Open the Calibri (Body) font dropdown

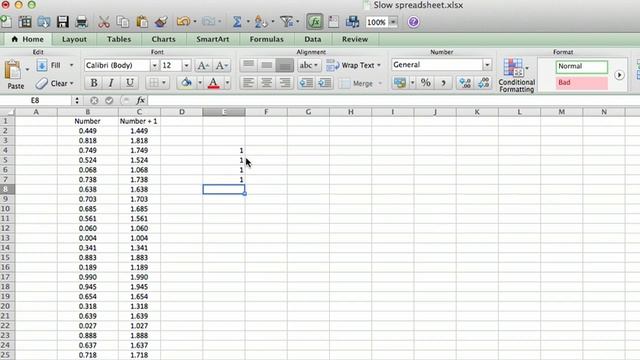[x=154, y=65]
